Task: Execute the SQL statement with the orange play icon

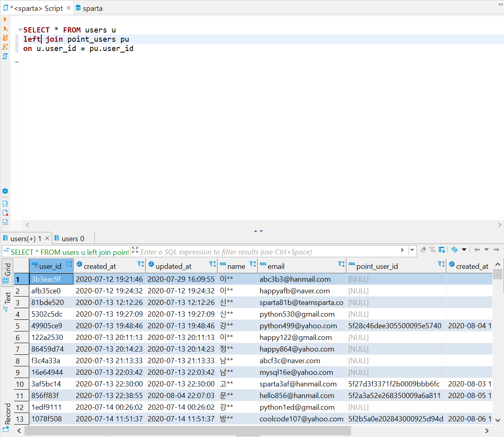Action: [x=5, y=19]
